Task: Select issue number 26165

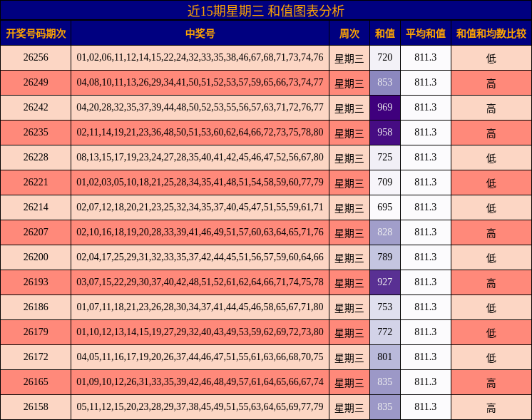Action: 36,381
